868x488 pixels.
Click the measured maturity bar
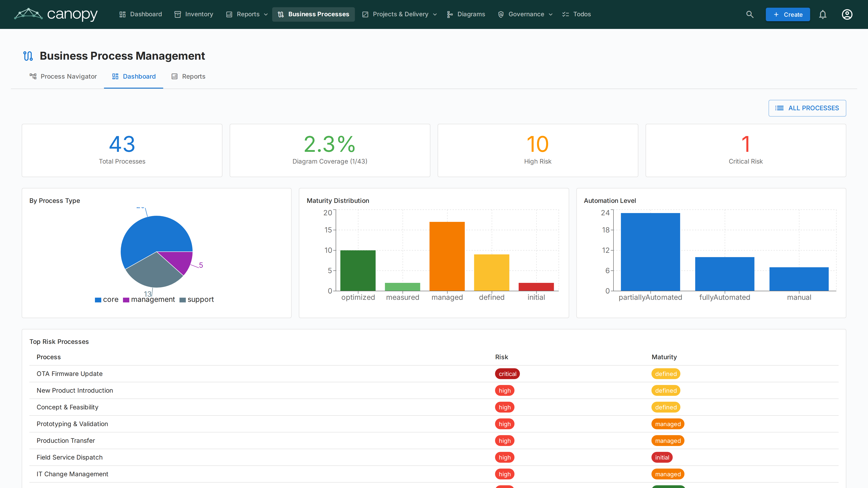tap(402, 287)
